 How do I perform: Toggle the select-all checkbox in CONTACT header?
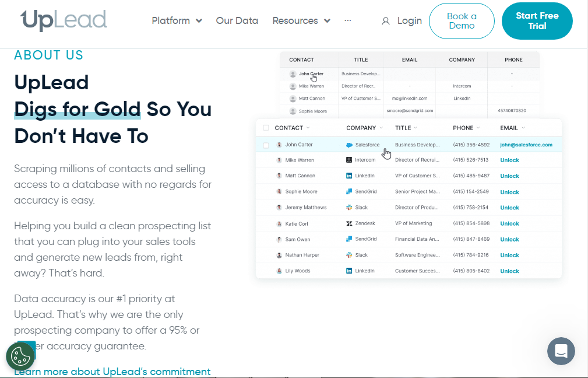[x=266, y=128]
